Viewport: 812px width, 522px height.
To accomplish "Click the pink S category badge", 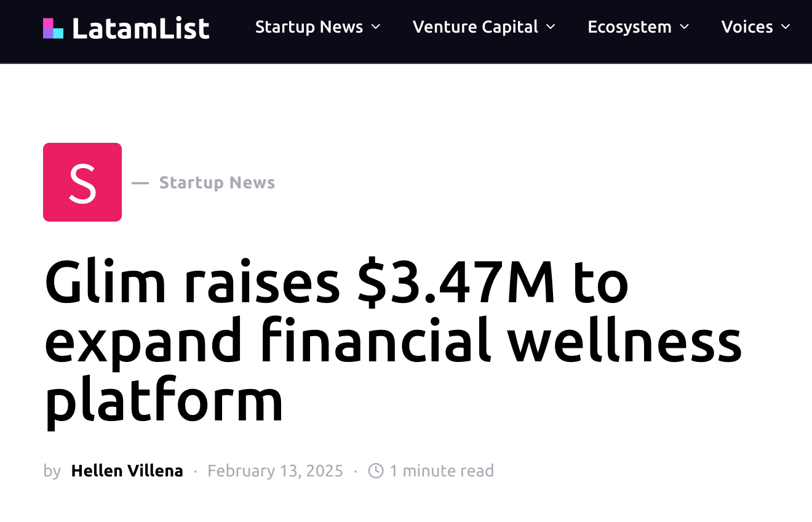I will point(82,182).
